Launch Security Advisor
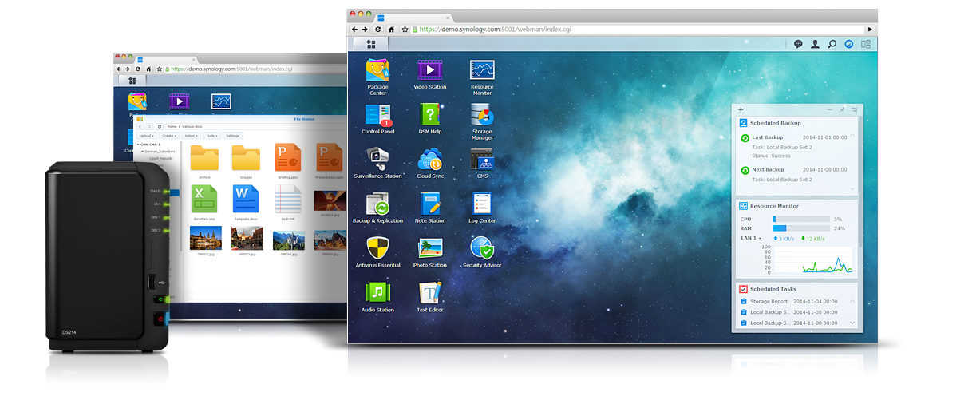 click(482, 249)
